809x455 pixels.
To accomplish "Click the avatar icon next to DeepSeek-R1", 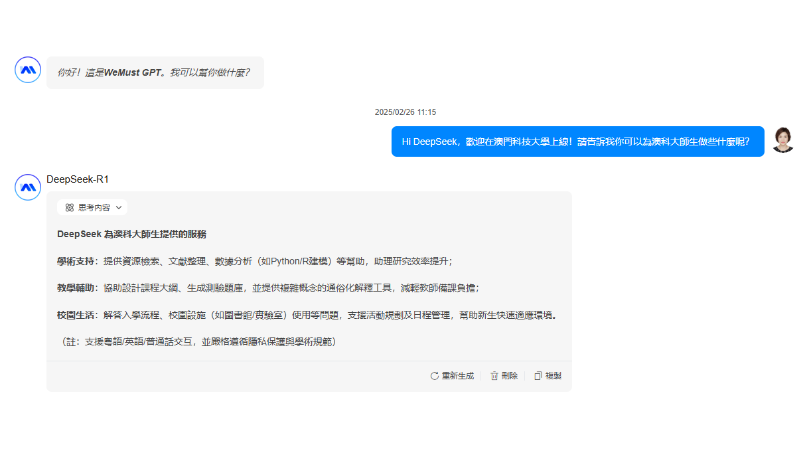I will (x=28, y=187).
